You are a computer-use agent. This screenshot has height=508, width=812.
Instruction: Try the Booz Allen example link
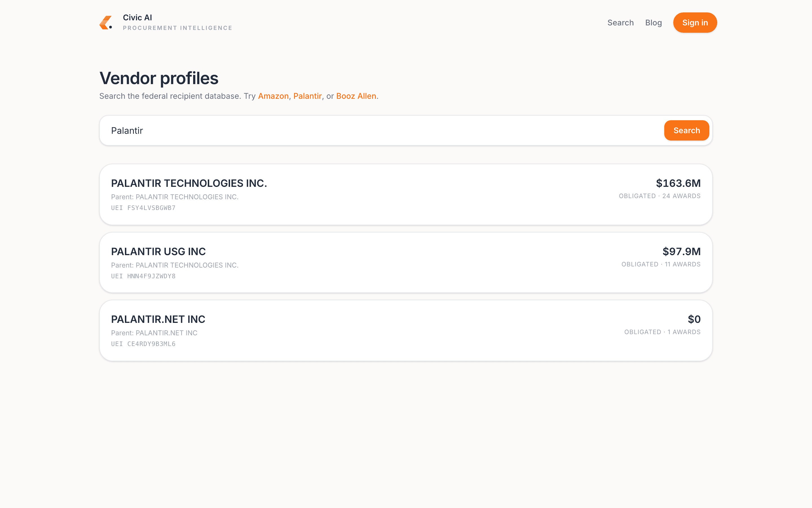point(356,96)
